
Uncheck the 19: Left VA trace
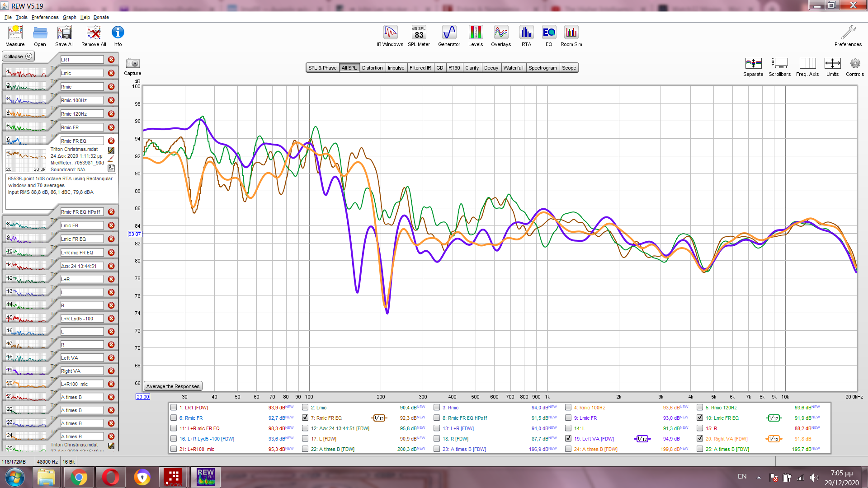pos(568,439)
